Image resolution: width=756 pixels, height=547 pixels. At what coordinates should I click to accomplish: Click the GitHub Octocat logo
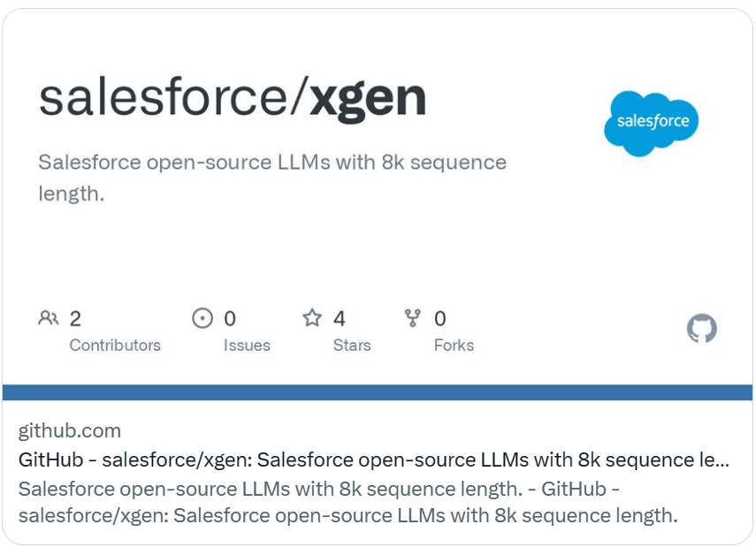[701, 328]
